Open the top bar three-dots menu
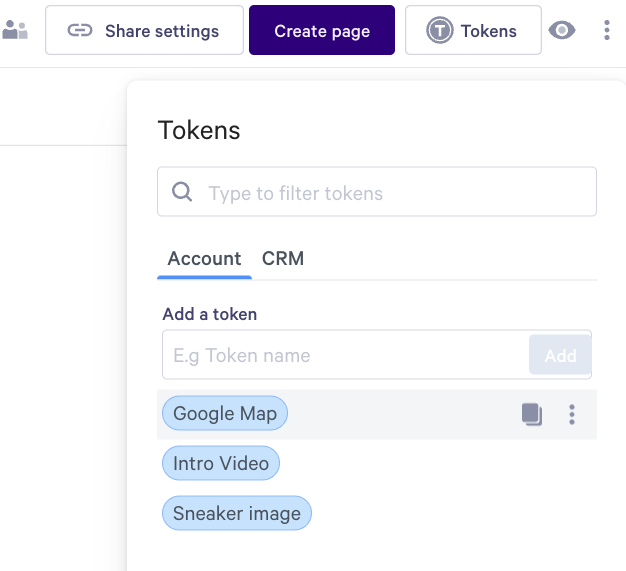This screenshot has width=626, height=571. pos(607,30)
